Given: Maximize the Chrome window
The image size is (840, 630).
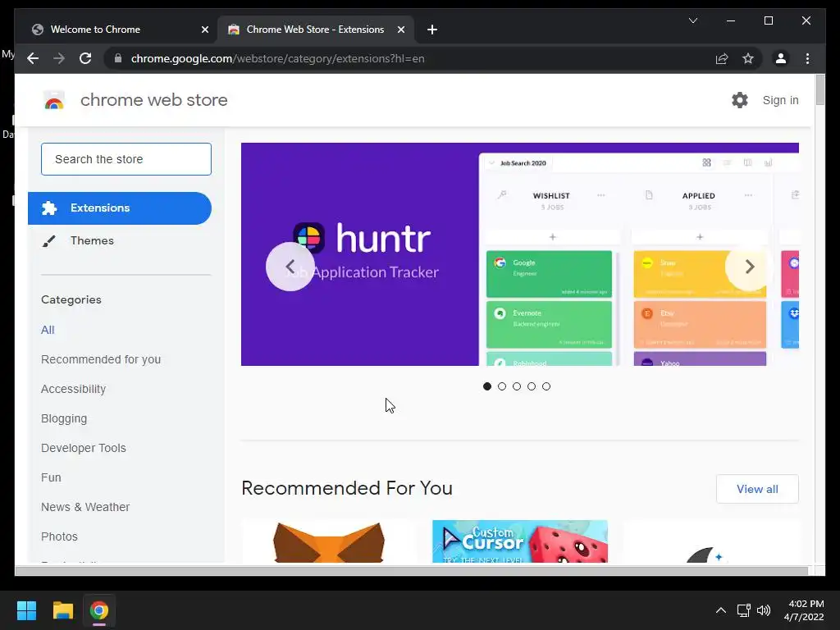Looking at the screenshot, I should pos(768,21).
